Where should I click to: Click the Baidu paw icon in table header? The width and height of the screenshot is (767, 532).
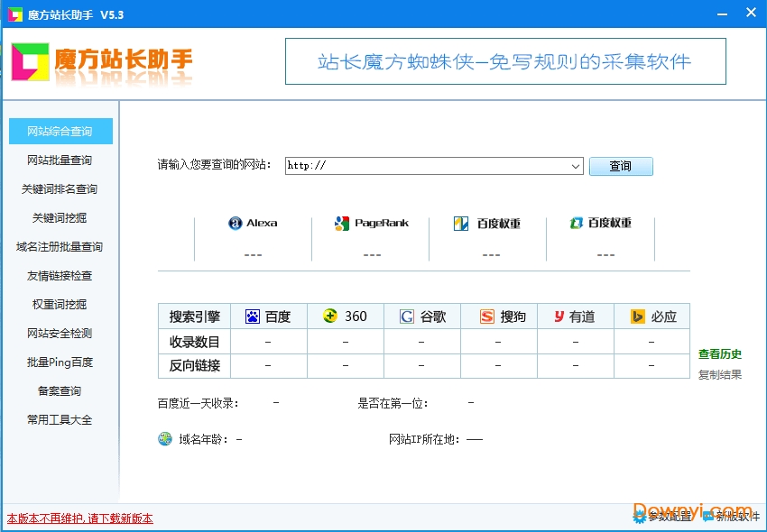[x=253, y=316]
